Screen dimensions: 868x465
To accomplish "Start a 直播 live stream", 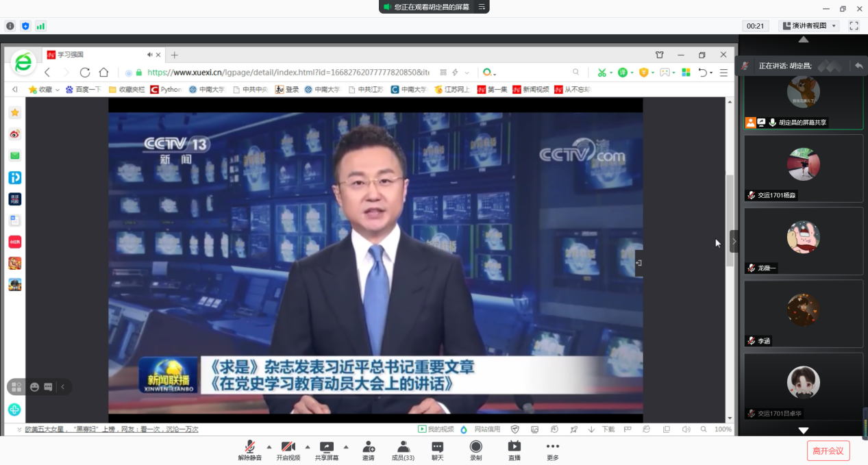I will coord(514,450).
